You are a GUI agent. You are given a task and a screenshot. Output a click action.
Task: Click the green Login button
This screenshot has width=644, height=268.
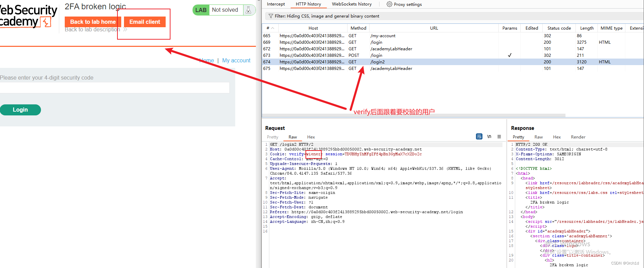(20, 110)
